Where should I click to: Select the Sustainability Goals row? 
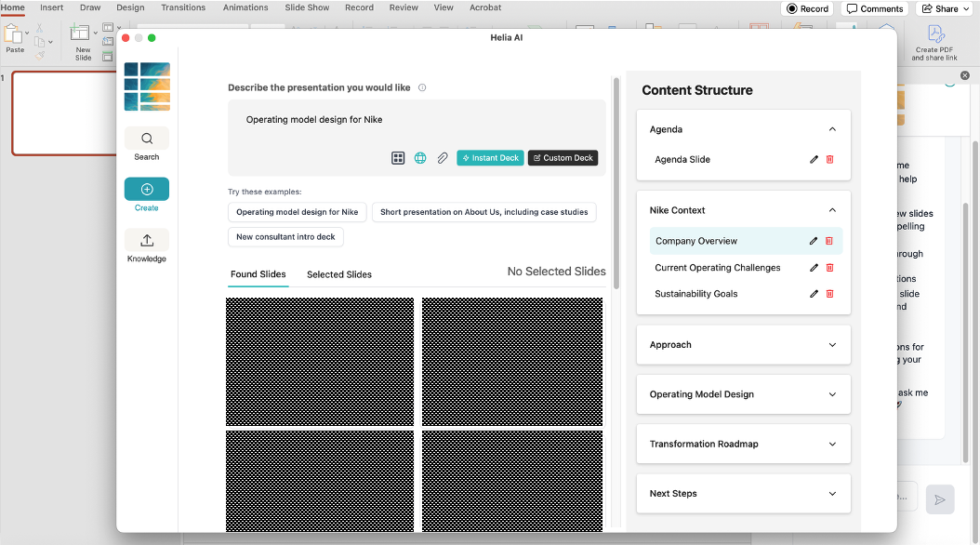(x=746, y=294)
